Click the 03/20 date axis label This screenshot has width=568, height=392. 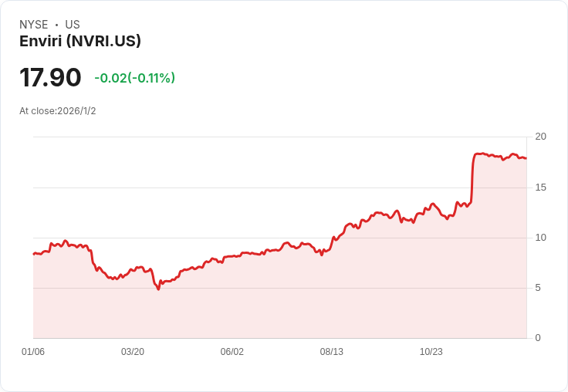pos(133,352)
